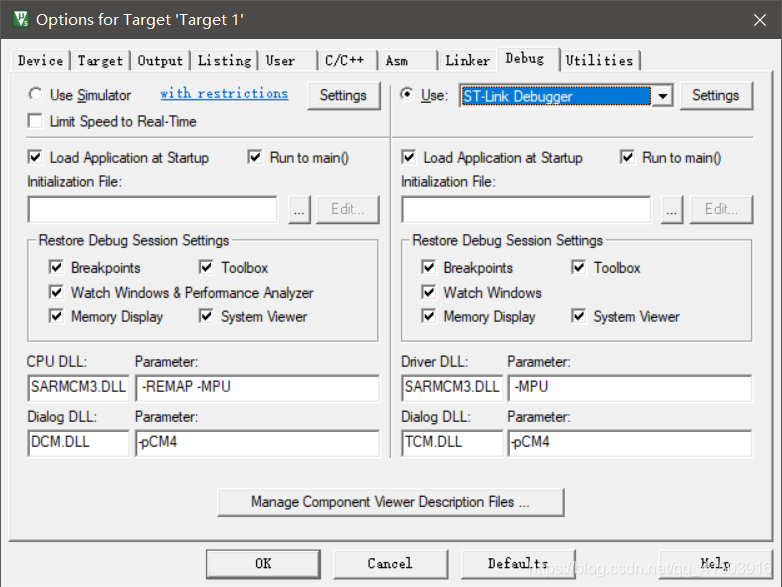This screenshot has width=782, height=587.
Task: Close the Options for Target dialog
Action: [x=759, y=20]
